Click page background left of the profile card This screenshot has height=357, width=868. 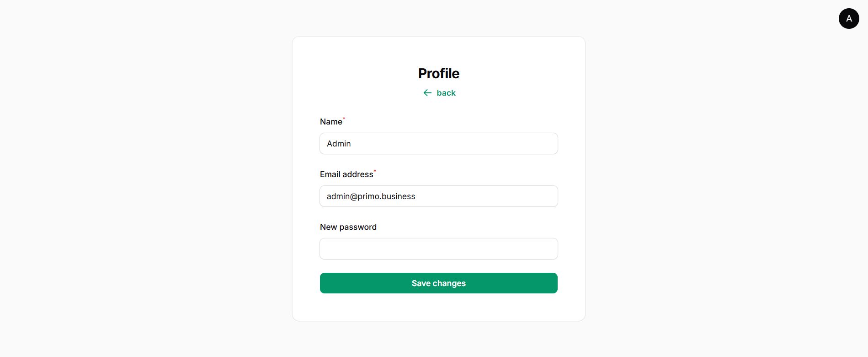146,178
